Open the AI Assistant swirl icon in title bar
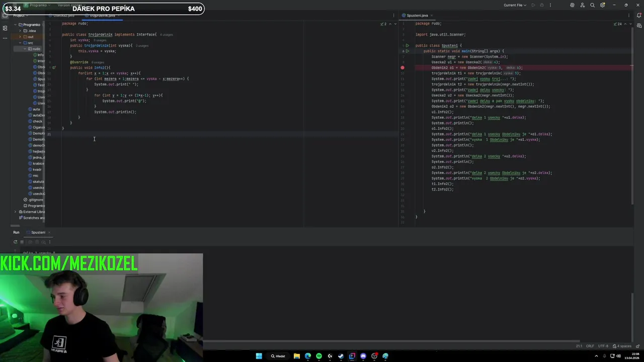The width and height of the screenshot is (644, 362). [572, 5]
